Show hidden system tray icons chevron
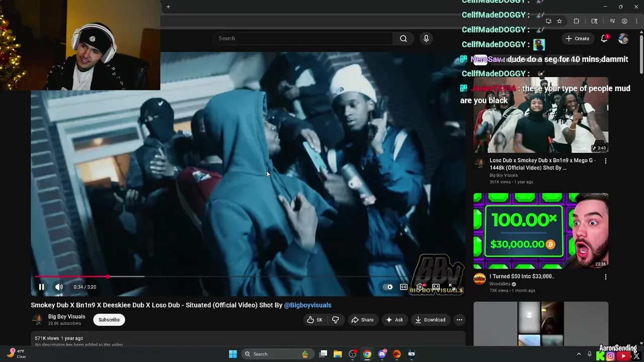 point(579,354)
